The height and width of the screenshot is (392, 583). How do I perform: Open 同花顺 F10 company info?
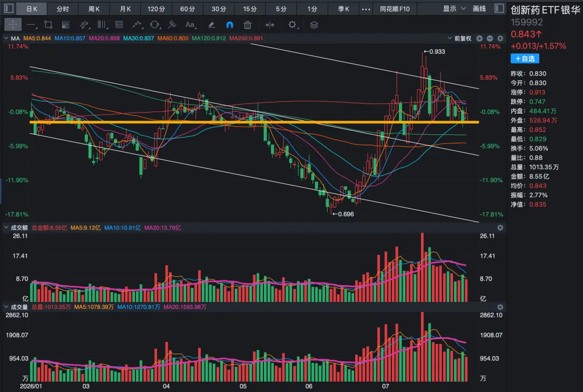395,9
